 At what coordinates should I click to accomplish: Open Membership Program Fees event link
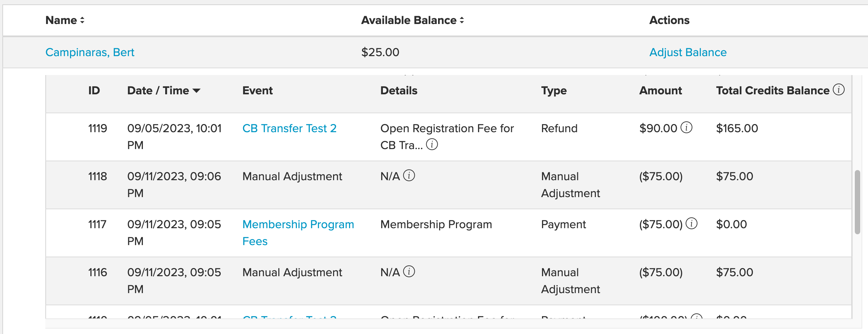coord(298,233)
